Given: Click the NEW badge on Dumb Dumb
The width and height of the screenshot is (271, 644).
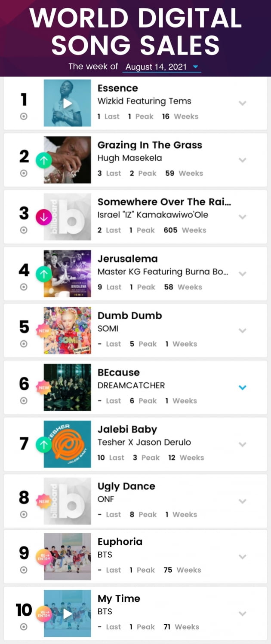Looking at the screenshot, I should tap(44, 331).
